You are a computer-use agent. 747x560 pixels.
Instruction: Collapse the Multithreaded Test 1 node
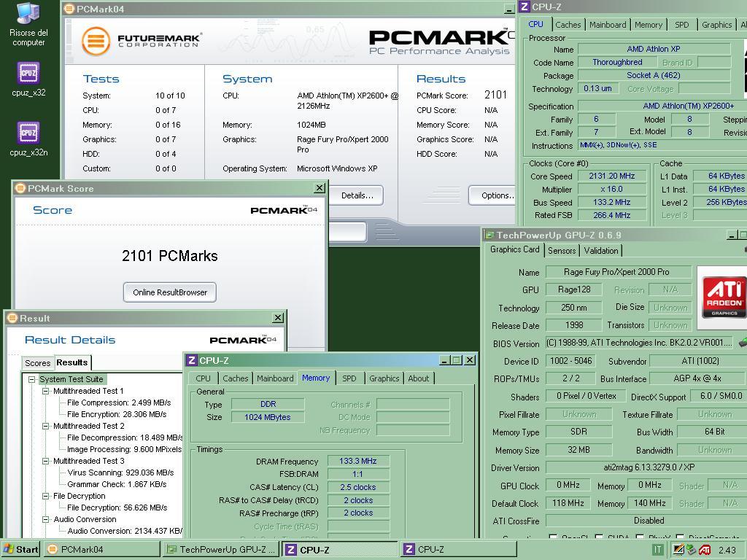[45, 391]
